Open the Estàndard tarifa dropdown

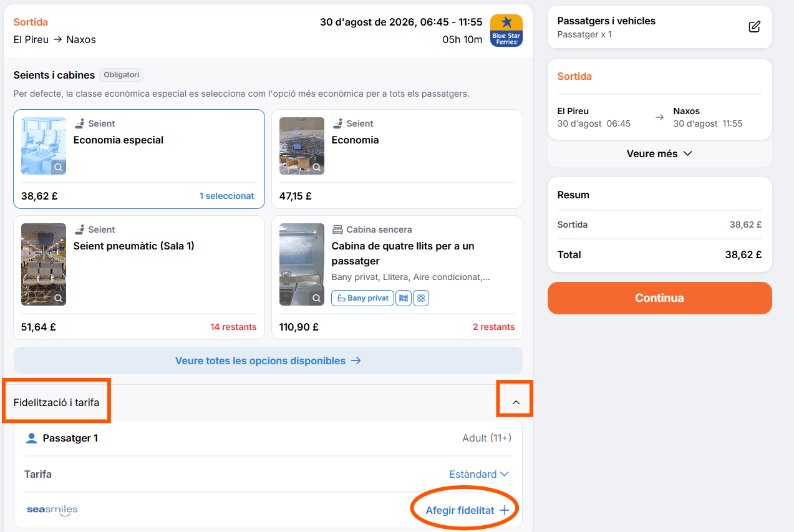(x=479, y=474)
